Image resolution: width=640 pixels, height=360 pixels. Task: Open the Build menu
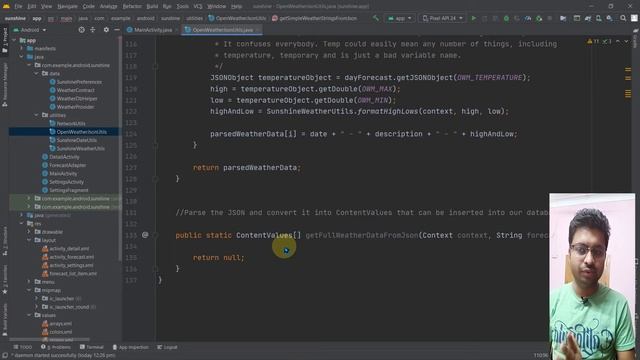[152, 7]
